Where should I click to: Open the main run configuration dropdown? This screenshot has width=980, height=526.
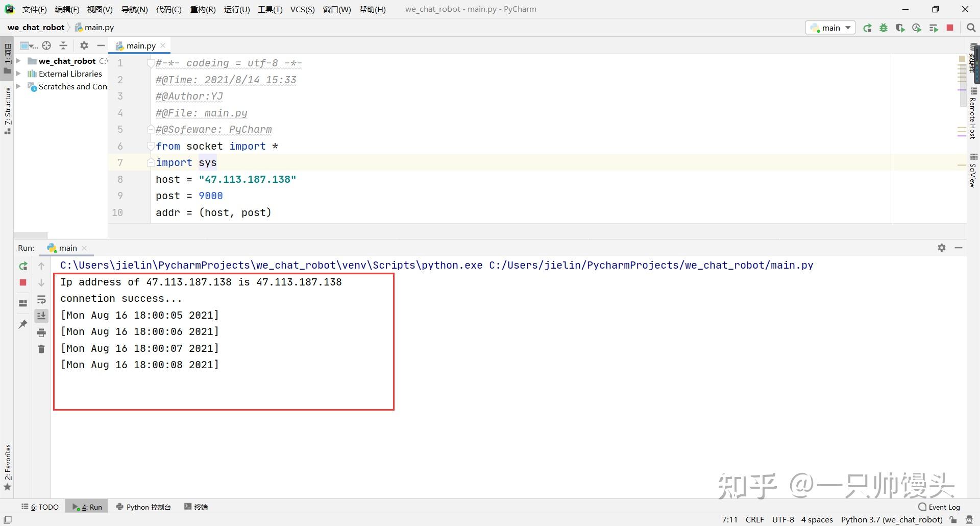pyautogui.click(x=830, y=28)
